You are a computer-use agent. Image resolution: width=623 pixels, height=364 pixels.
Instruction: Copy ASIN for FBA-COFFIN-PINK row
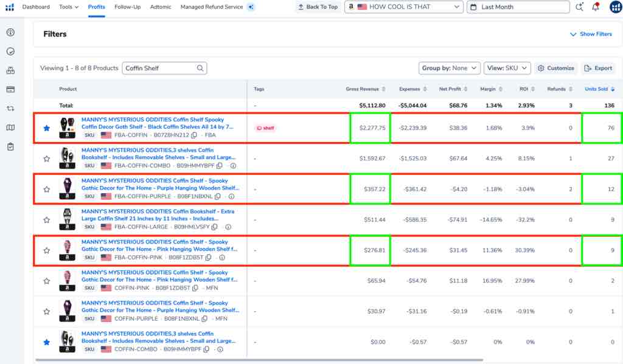tap(208, 257)
